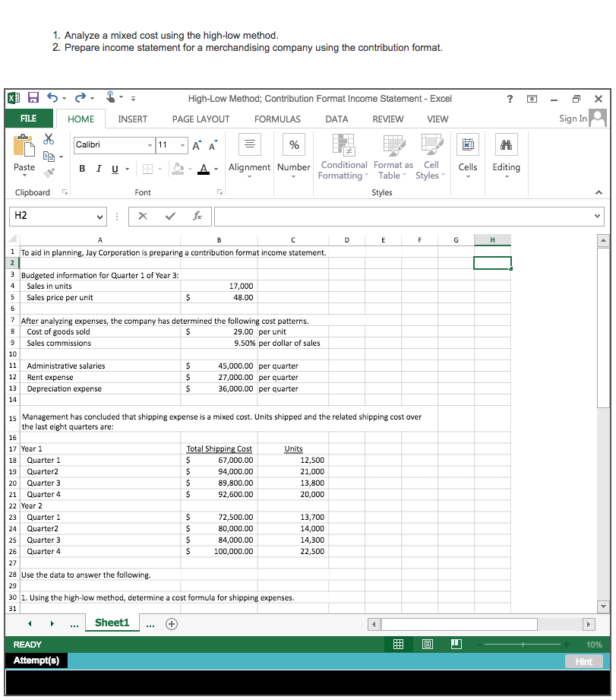Switch to Page Layout view icon

(x=427, y=644)
